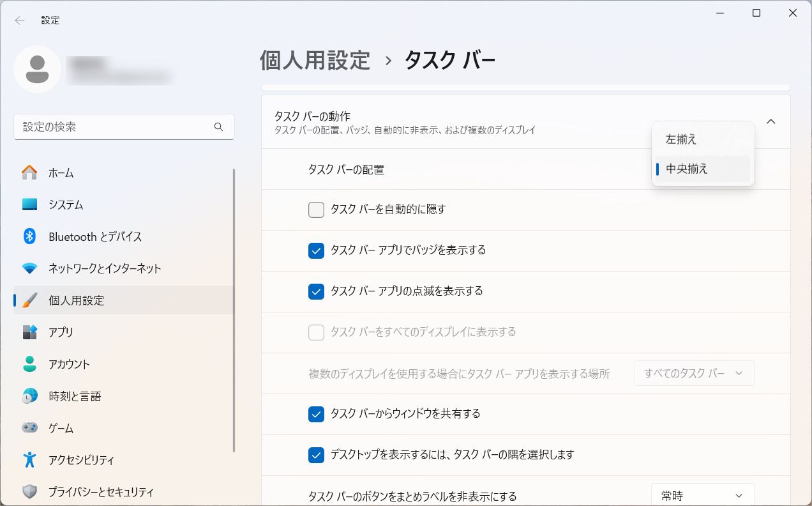812x506 pixels.
Task: Uncheck タスク バー アプリの点滅を表示する
Action: [x=316, y=291]
